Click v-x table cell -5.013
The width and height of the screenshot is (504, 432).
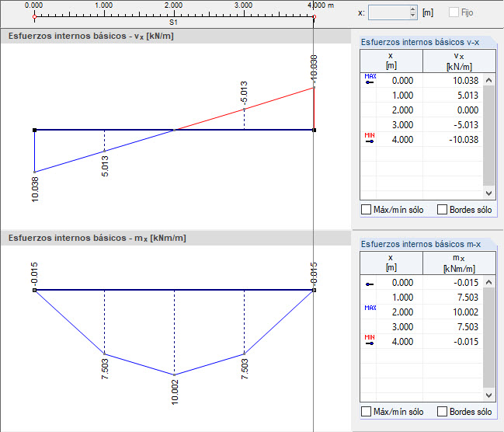[453, 125]
